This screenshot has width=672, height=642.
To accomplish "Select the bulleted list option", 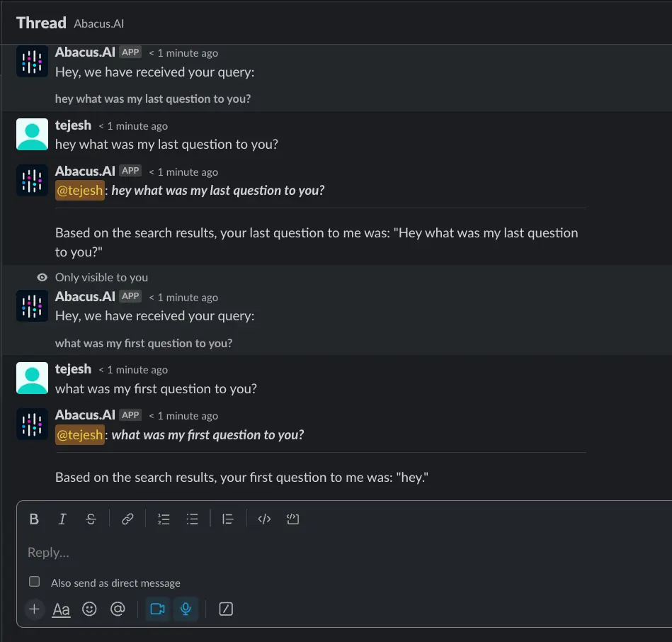I will point(192,519).
